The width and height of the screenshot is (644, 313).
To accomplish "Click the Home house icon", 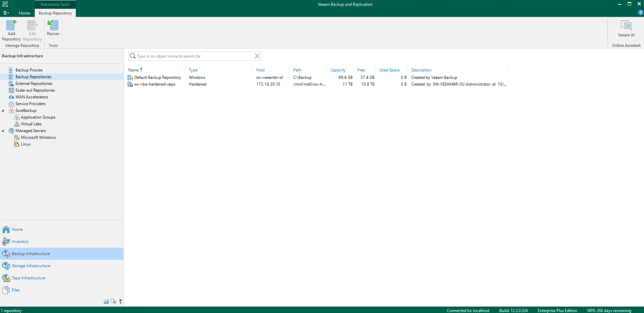I will point(6,229).
